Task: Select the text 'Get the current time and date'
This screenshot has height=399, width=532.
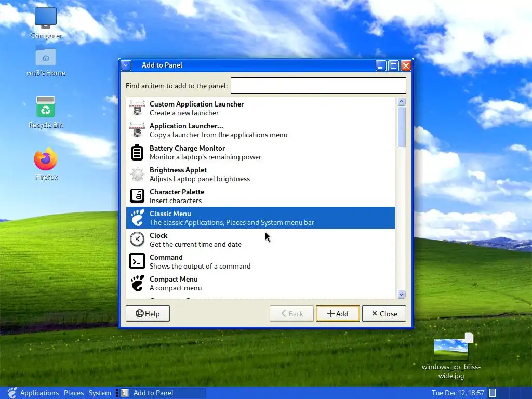Action: click(195, 244)
